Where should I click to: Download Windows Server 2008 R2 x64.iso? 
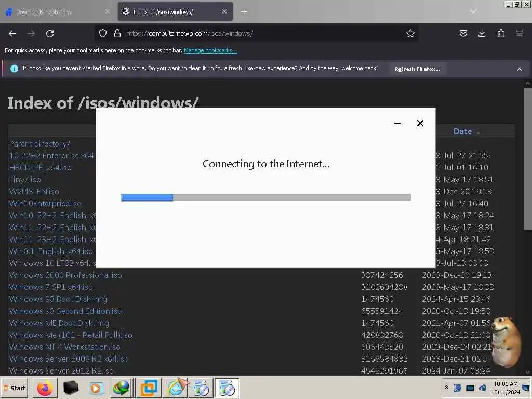click(69, 358)
